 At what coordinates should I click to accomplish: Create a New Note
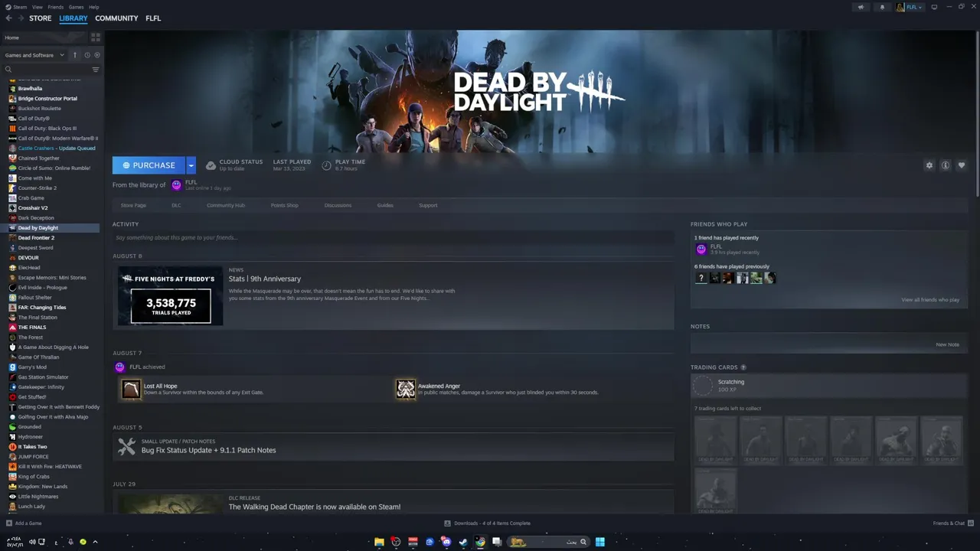[x=947, y=344]
